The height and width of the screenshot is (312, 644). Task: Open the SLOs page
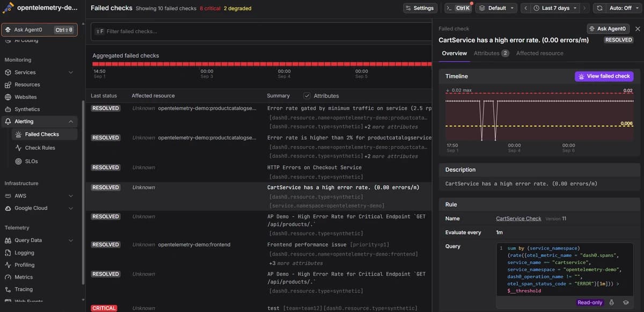(31, 161)
